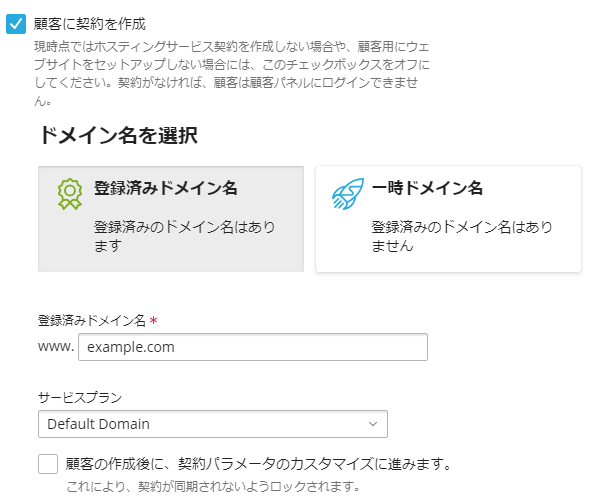The image size is (603, 496).
Task: Click the www. prefix beside the domain input
Action: coord(55,347)
